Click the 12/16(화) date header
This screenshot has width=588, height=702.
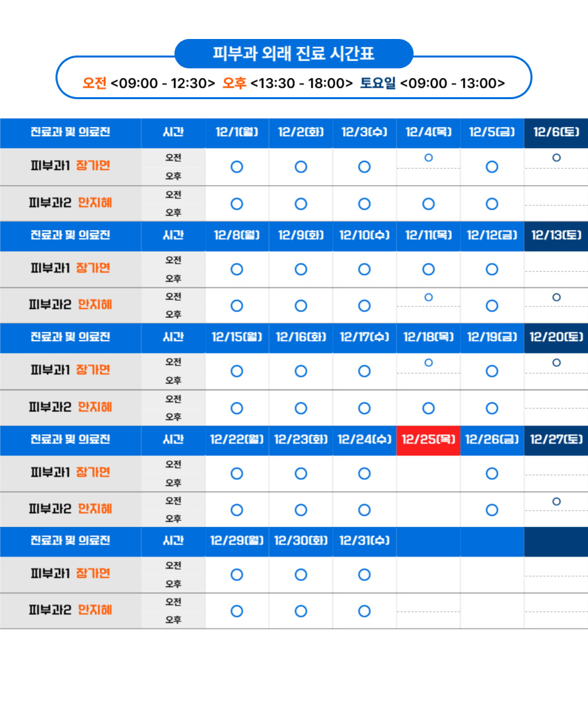pyautogui.click(x=301, y=337)
